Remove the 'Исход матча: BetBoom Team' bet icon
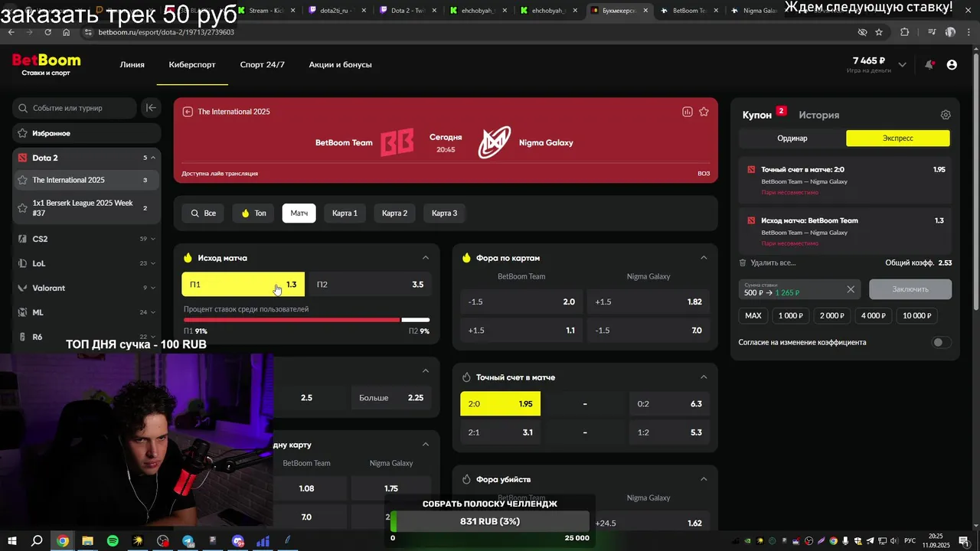Image resolution: width=980 pixels, height=551 pixels. [751, 220]
